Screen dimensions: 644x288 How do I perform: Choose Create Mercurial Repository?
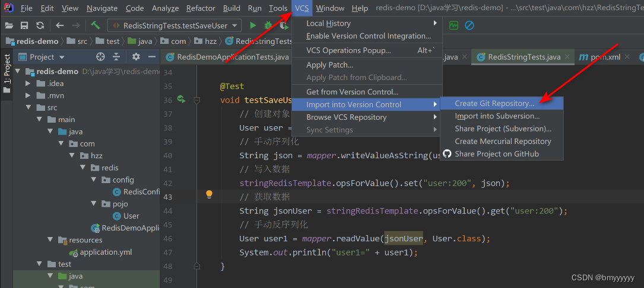pos(502,141)
